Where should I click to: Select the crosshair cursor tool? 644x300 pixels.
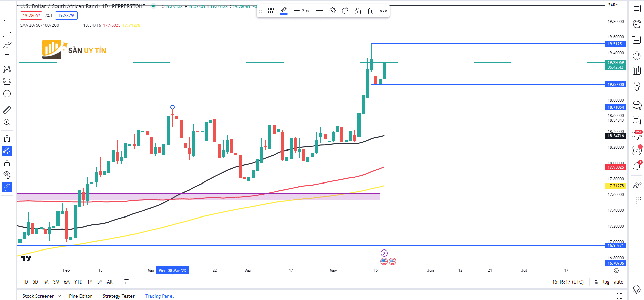pos(7,9)
